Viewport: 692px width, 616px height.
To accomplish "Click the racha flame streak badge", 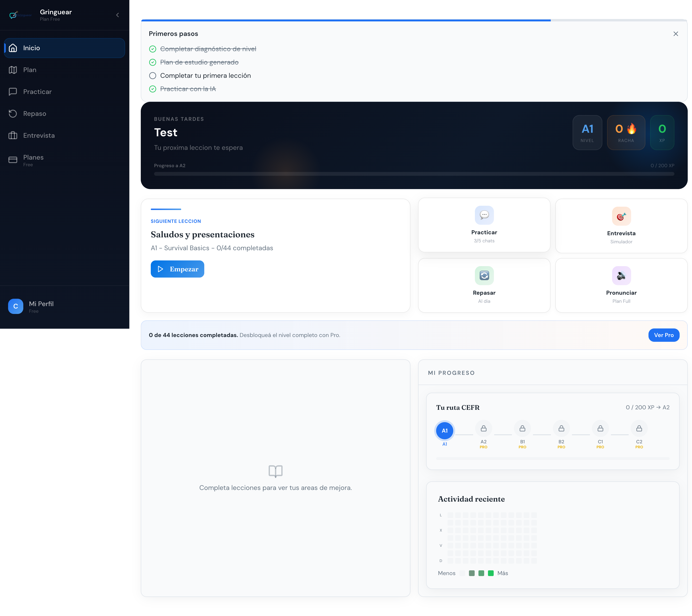I will coord(626,132).
